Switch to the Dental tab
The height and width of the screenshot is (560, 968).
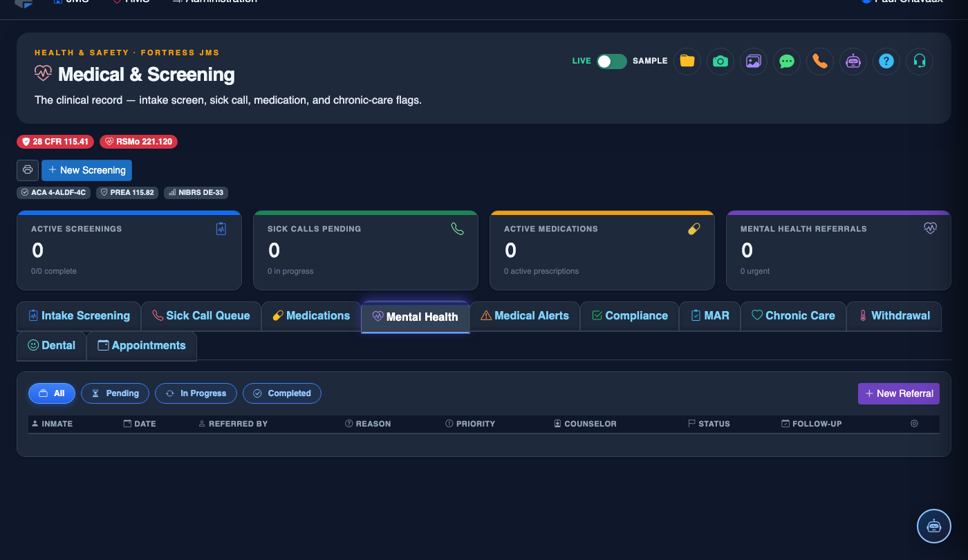click(x=52, y=346)
